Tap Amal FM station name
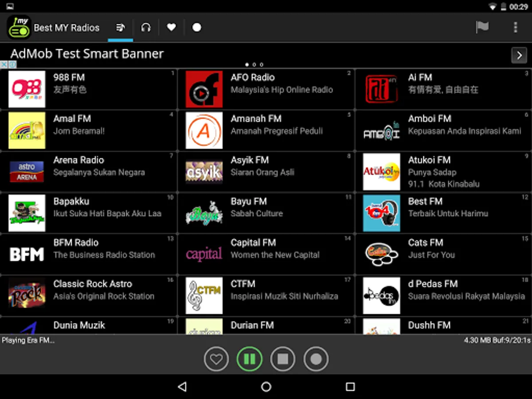Screen dimensions: 532x399 coord(72,118)
